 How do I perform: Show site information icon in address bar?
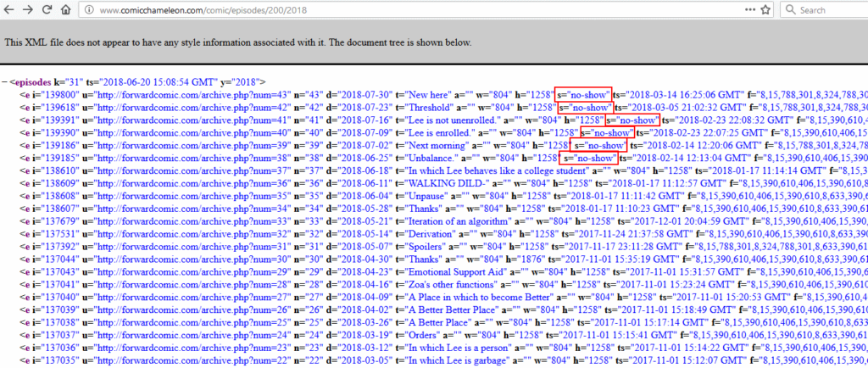tap(90, 10)
